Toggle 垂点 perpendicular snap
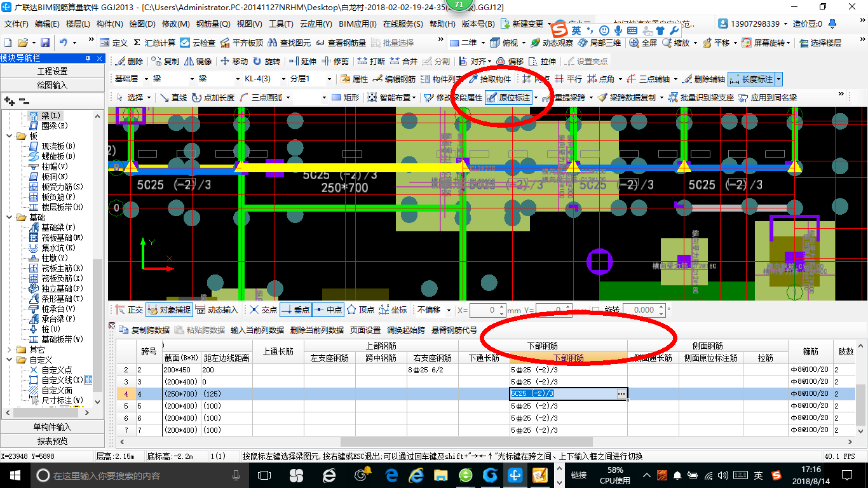The width and height of the screenshot is (868, 488). 295,310
